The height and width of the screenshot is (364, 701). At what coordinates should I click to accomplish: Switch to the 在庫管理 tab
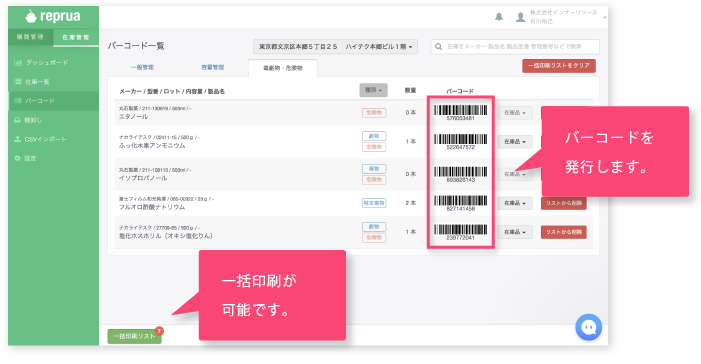[x=76, y=38]
